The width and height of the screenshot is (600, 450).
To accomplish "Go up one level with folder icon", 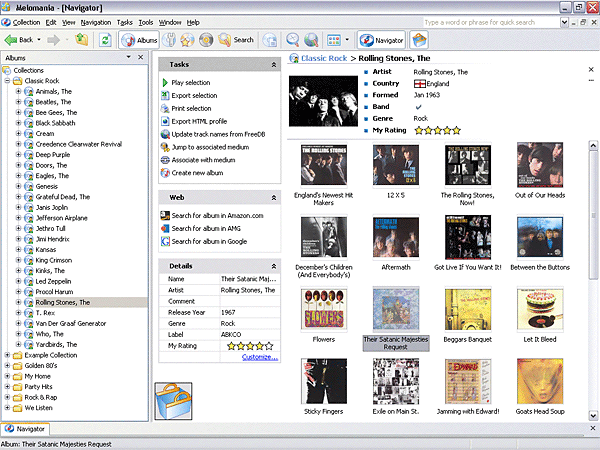I will point(82,39).
